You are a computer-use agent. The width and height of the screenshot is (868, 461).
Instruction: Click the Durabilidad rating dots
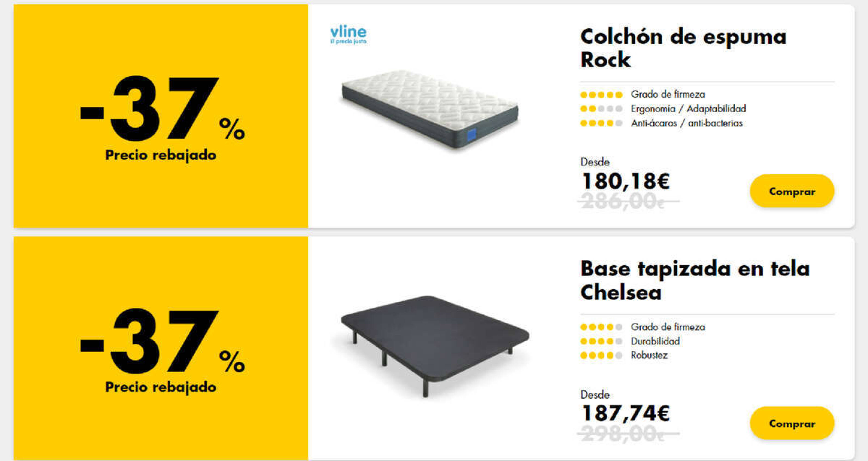point(601,341)
